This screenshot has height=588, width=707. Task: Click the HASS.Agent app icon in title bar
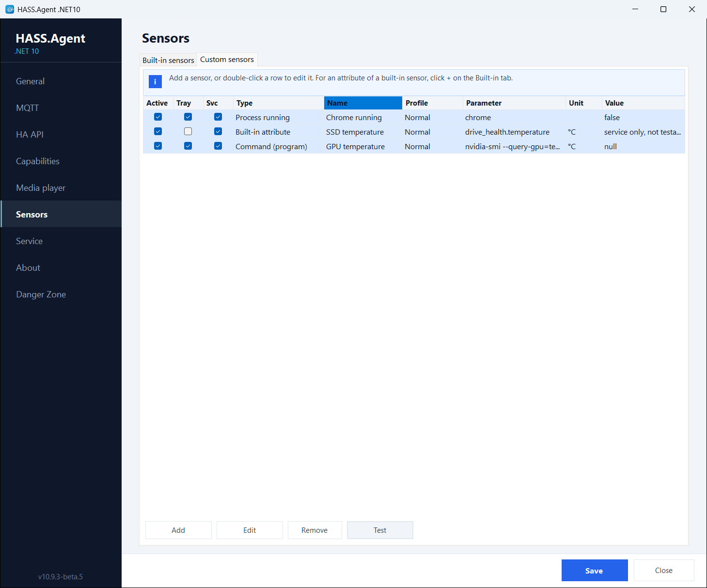(x=10, y=9)
